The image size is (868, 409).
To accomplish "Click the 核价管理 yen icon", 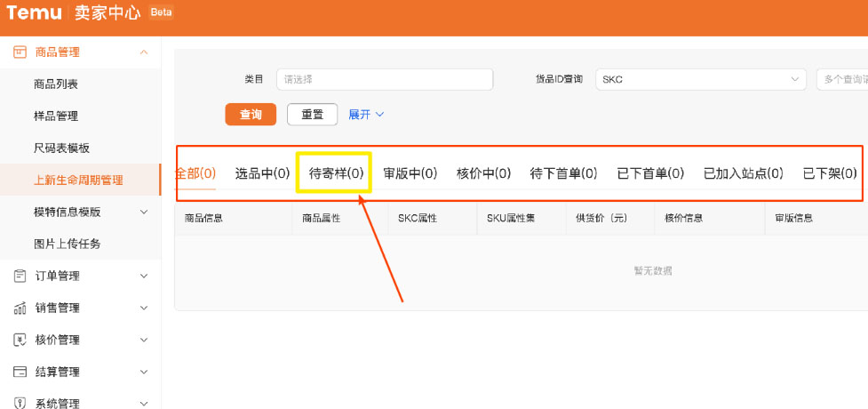I will click(20, 339).
